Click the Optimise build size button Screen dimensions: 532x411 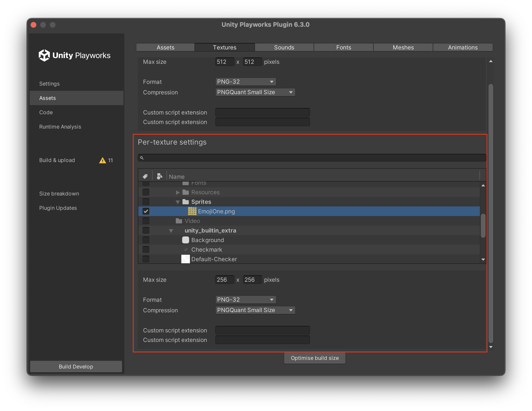(x=315, y=358)
